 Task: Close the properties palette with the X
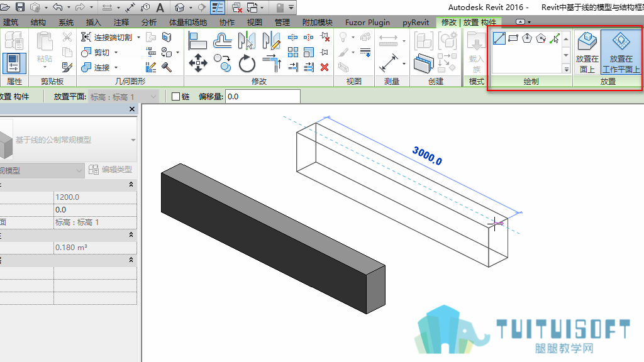tap(132, 109)
